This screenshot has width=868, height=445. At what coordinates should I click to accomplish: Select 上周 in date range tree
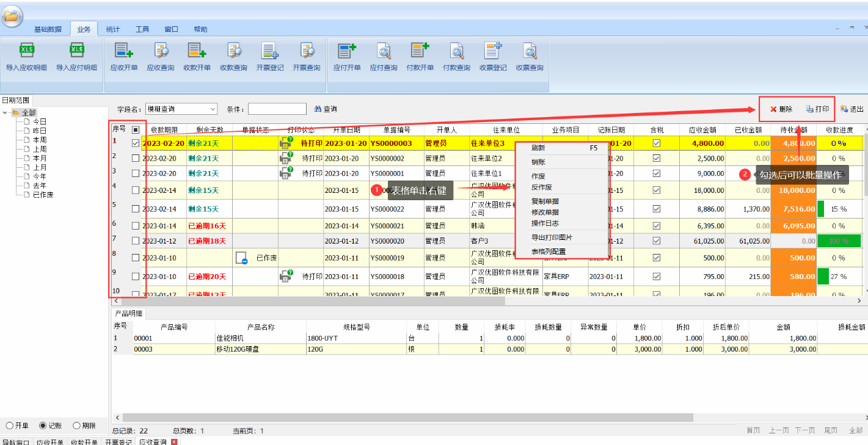pos(40,149)
